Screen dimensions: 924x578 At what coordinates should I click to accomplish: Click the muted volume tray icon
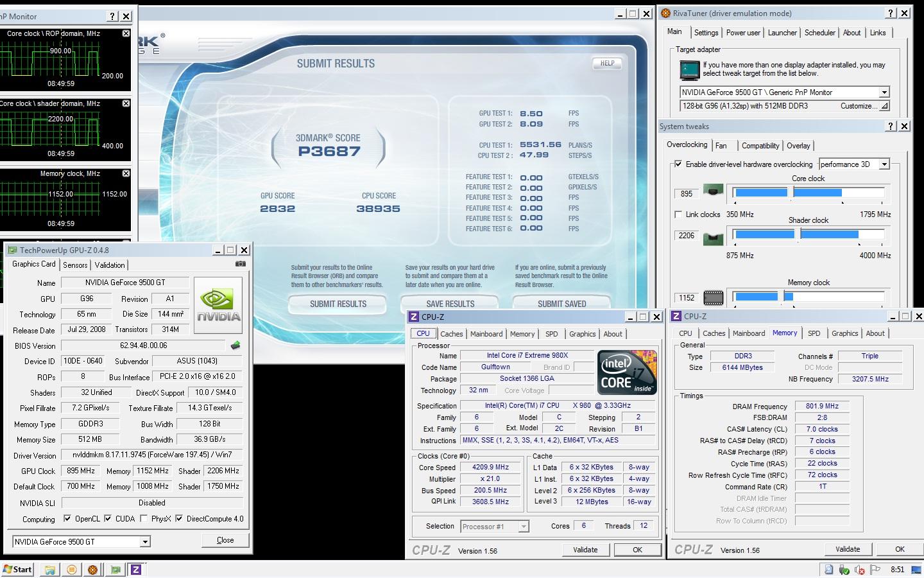click(x=859, y=570)
